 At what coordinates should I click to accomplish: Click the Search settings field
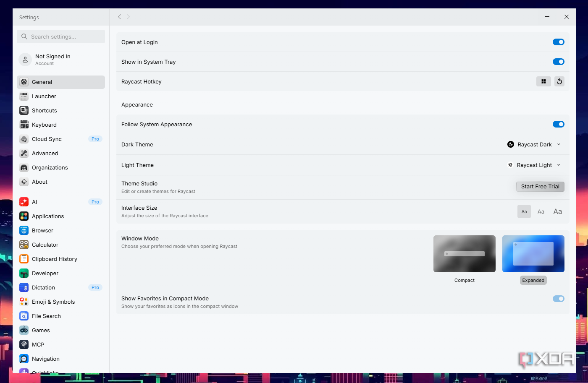click(x=61, y=36)
